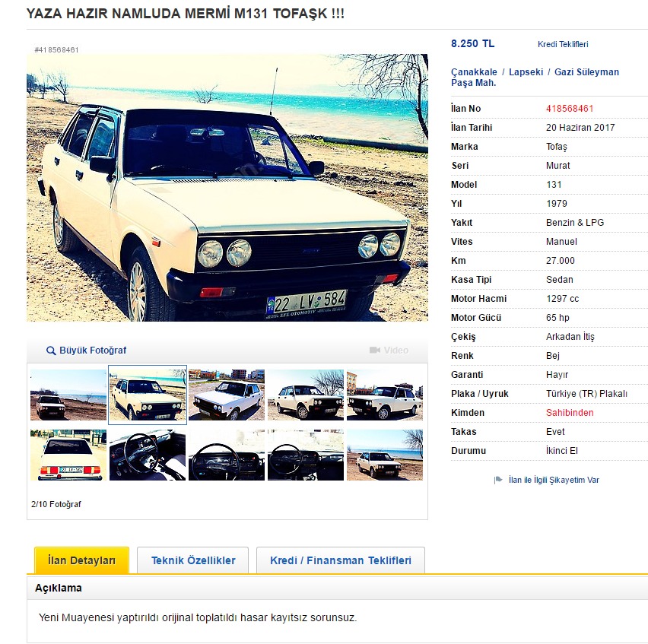Screen dimensions: 648x644
Task: Click the Lapseki district link
Action: tap(526, 72)
